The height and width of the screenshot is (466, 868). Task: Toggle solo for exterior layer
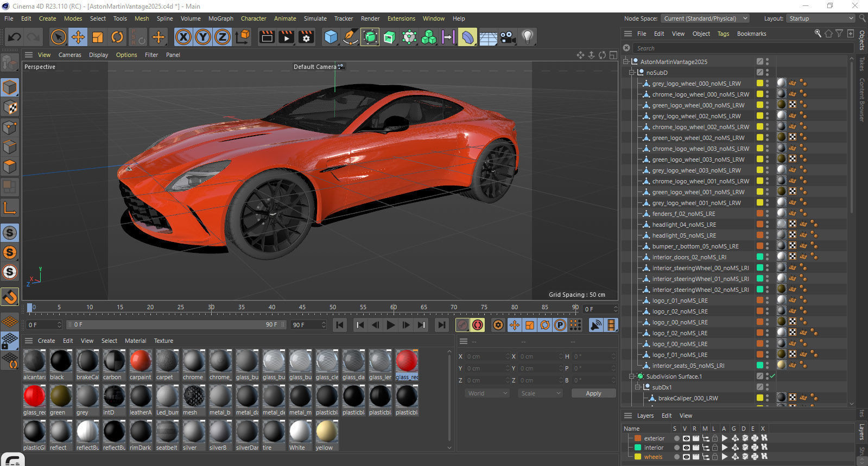click(676, 438)
